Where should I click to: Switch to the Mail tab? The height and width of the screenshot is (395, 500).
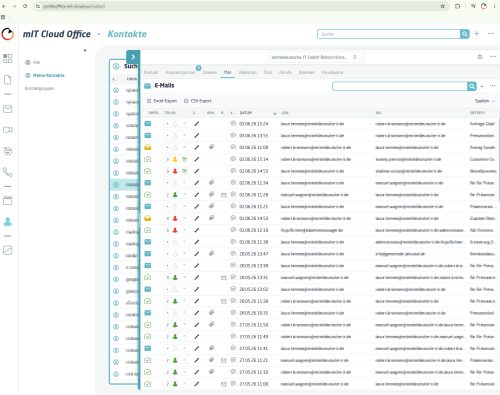(227, 72)
